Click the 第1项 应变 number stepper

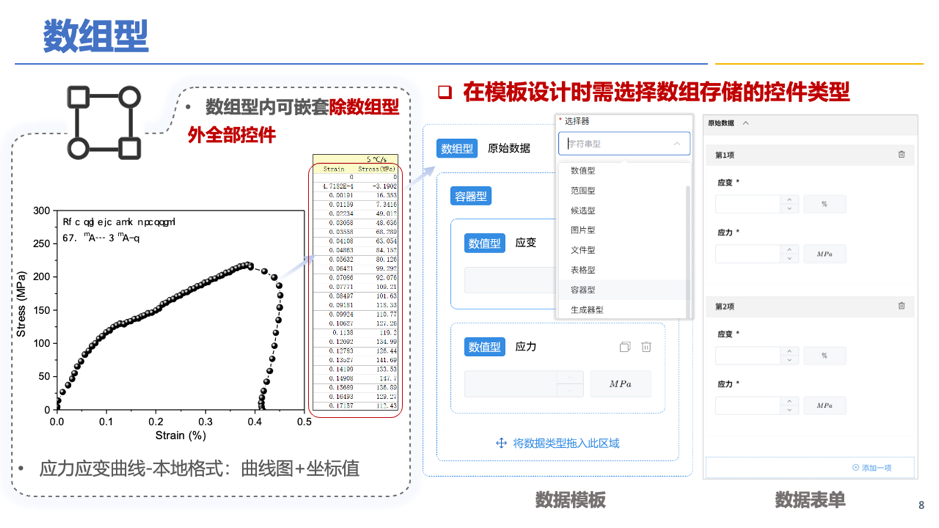click(x=789, y=204)
